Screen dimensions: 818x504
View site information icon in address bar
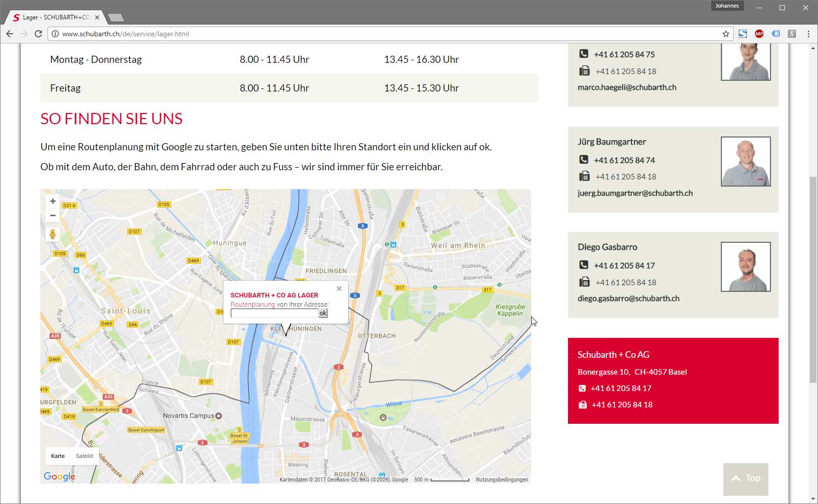pos(55,34)
